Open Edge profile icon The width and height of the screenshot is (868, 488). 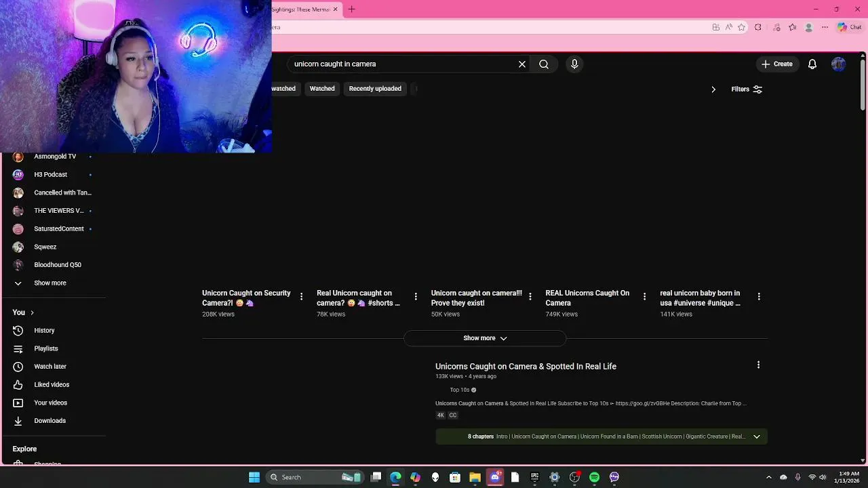(x=808, y=27)
